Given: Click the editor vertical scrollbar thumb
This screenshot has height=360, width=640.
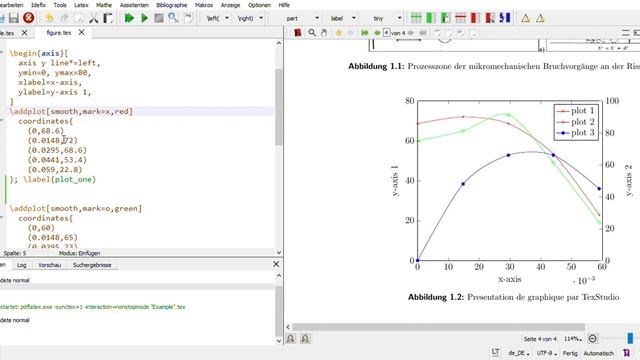Looking at the screenshot, I should (279, 107).
